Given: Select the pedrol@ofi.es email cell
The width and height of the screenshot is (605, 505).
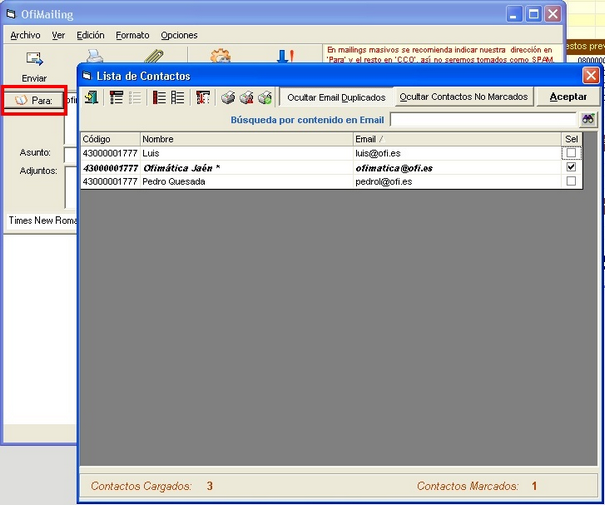Looking at the screenshot, I should 457,181.
